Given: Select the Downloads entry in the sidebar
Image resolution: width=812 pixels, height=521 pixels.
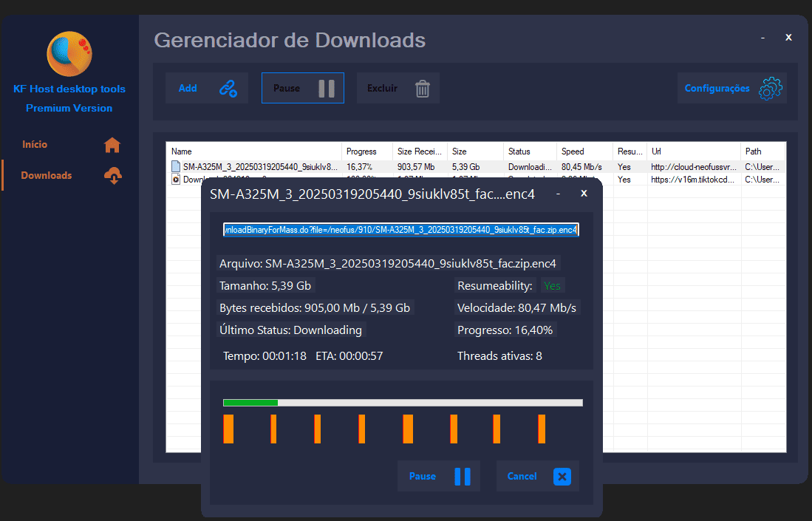Looking at the screenshot, I should point(46,176).
